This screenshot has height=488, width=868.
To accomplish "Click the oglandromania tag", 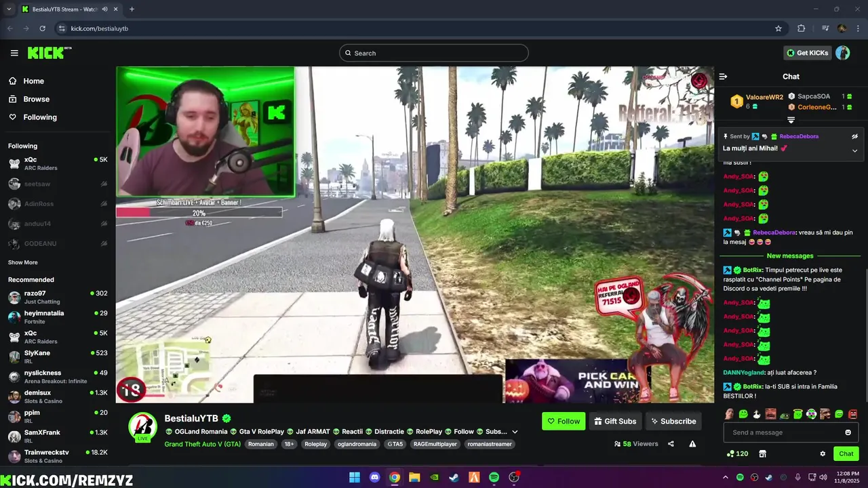I will (357, 444).
